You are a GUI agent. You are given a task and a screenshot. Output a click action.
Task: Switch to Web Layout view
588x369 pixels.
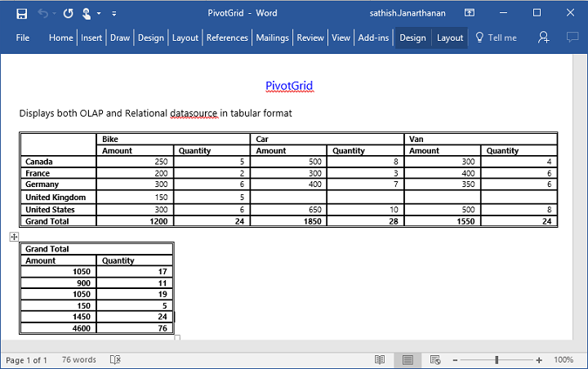[435, 360]
